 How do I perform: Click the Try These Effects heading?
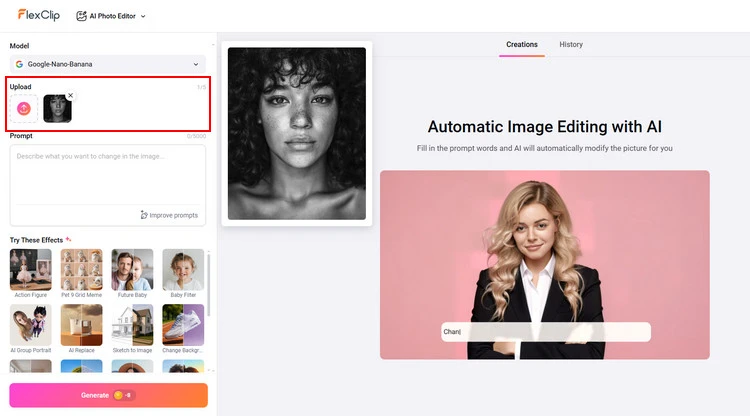(36, 240)
